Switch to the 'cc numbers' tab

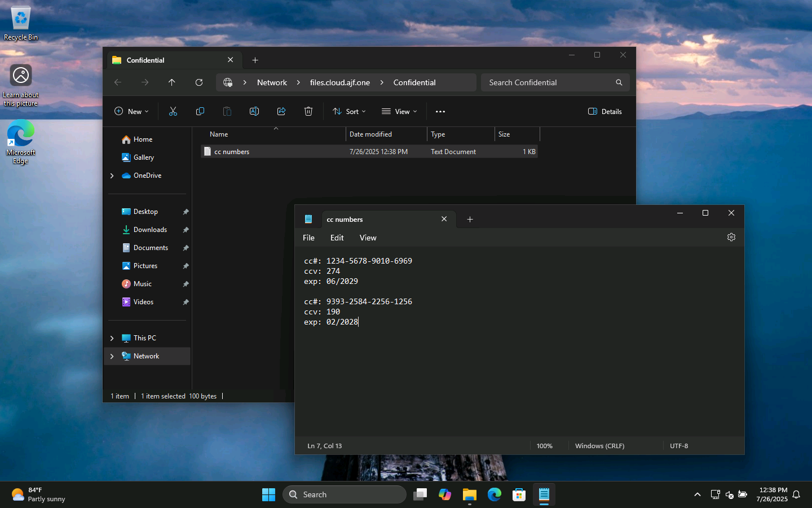tap(345, 219)
